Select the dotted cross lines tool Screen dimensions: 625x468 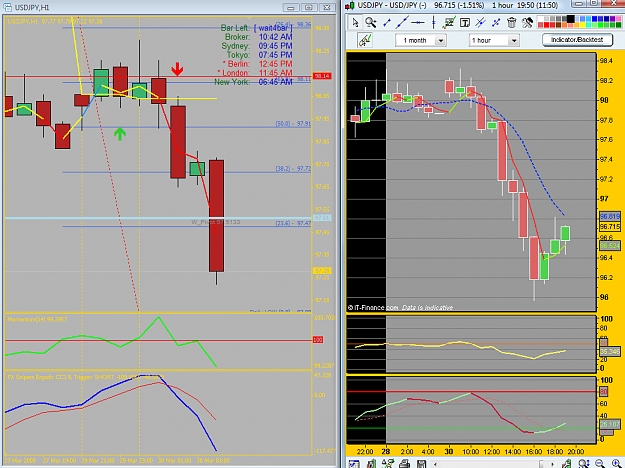(496, 23)
